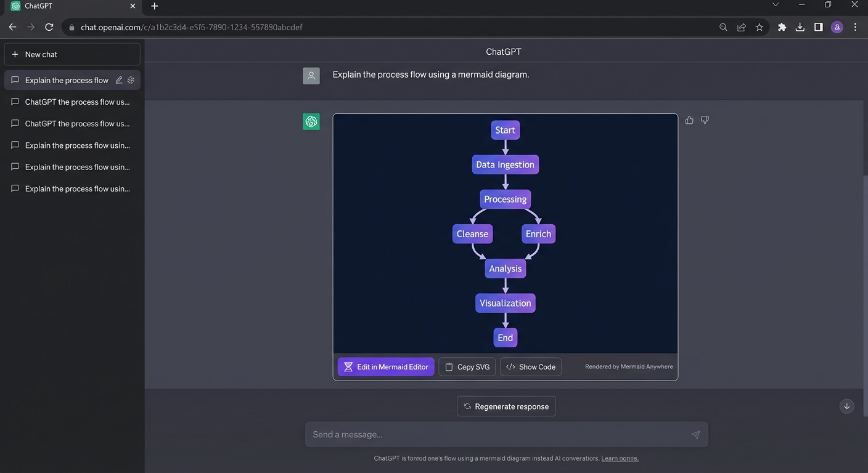Open the last chat in the sidebar list
Viewport: 868px width, 473px height.
point(72,188)
